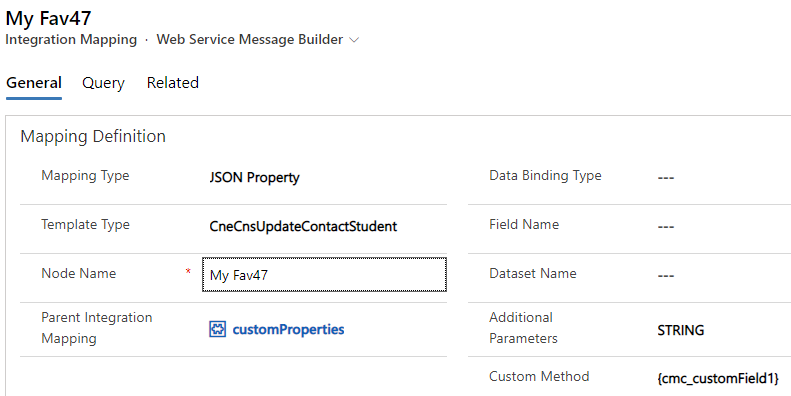Click the Data Binding Type label
791x396 pixels.
545,176
